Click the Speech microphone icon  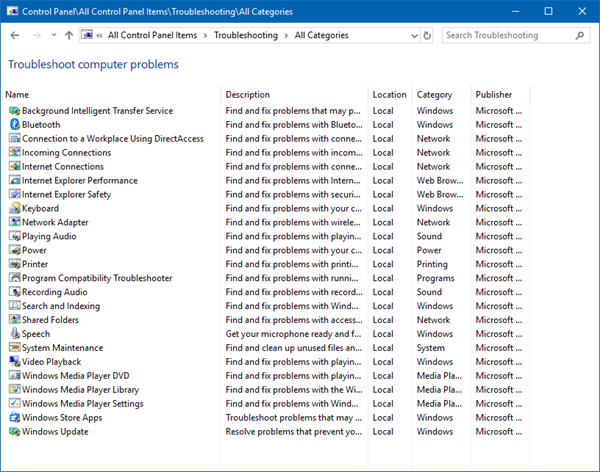coord(14,334)
